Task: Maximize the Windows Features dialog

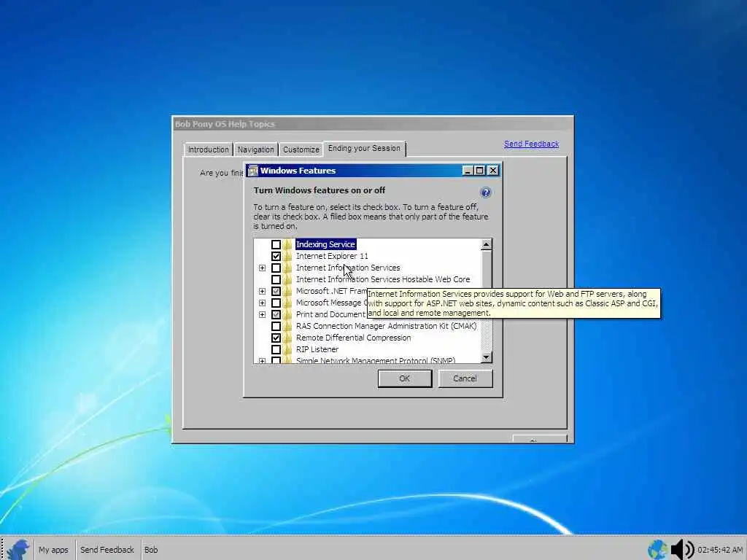Action: click(480, 171)
